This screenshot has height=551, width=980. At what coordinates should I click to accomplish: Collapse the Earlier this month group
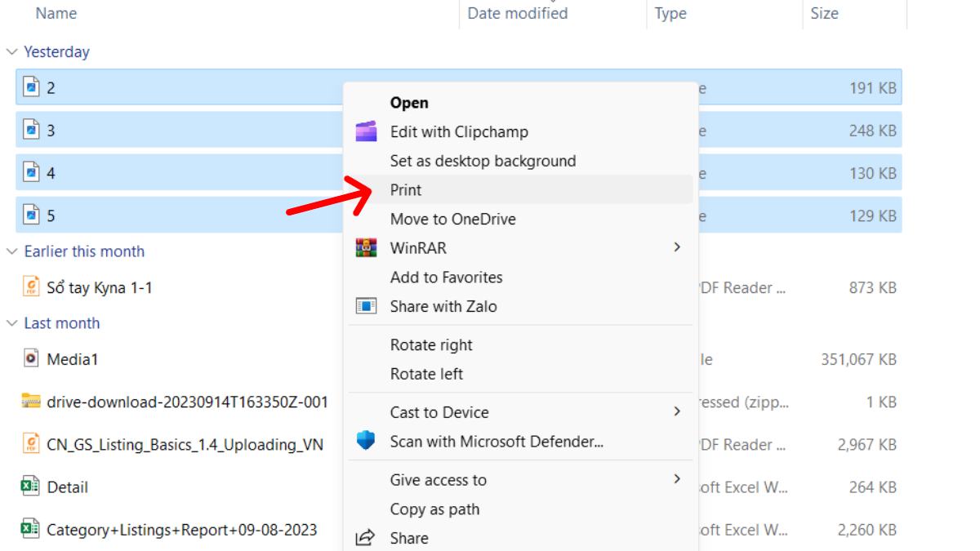[x=11, y=251]
